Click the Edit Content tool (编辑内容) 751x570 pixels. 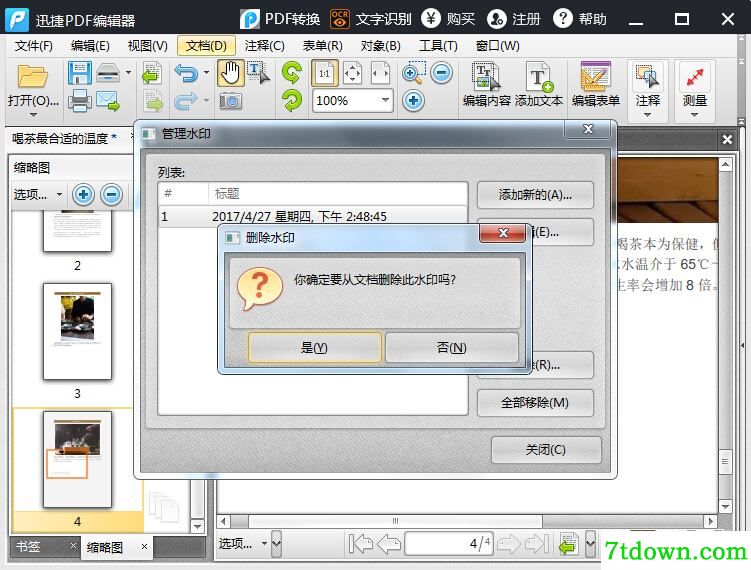487,84
